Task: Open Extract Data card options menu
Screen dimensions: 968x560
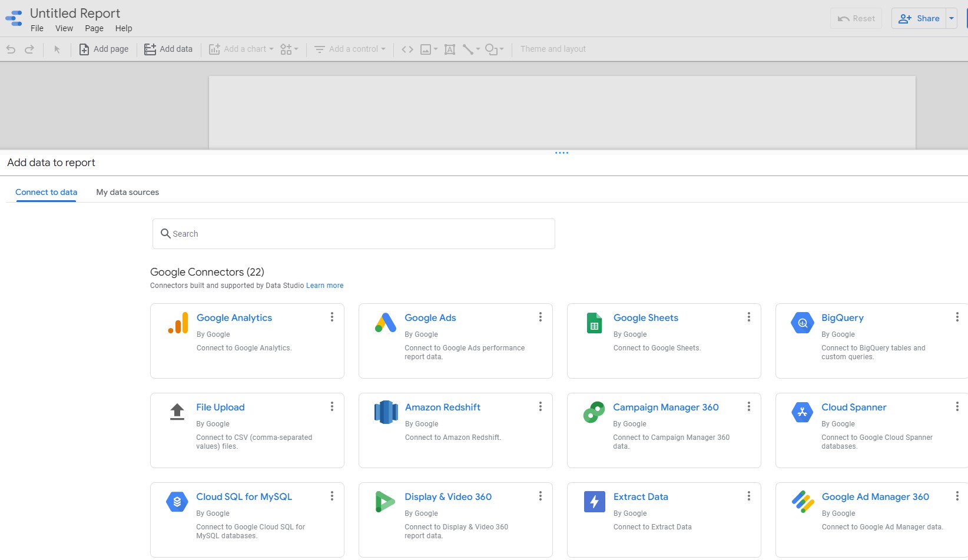Action: (x=749, y=496)
